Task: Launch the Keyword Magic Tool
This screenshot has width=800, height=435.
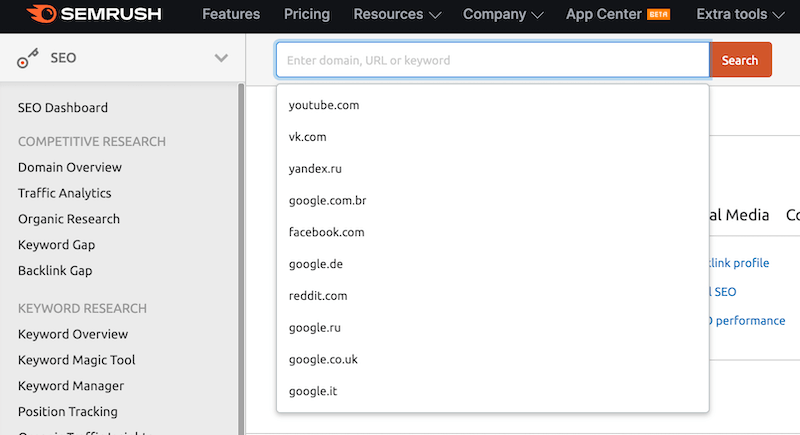Action: click(x=77, y=360)
